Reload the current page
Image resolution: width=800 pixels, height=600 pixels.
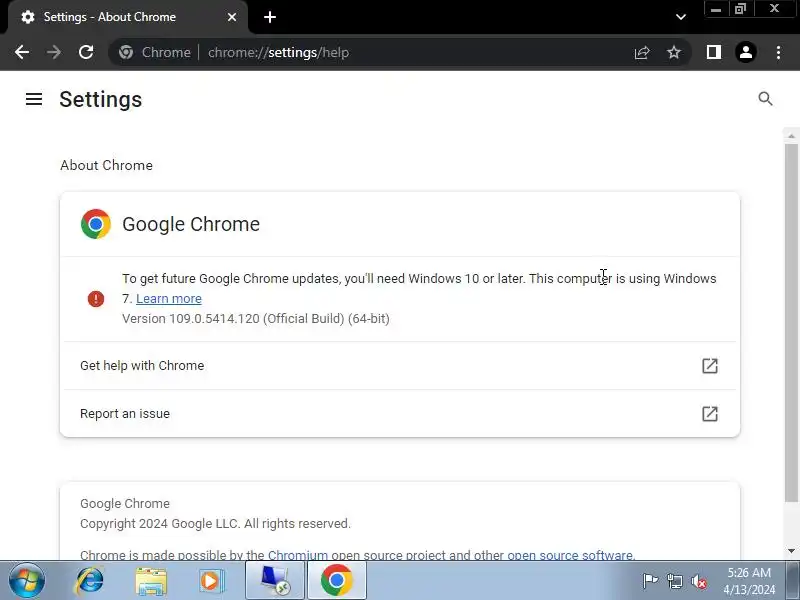click(86, 52)
